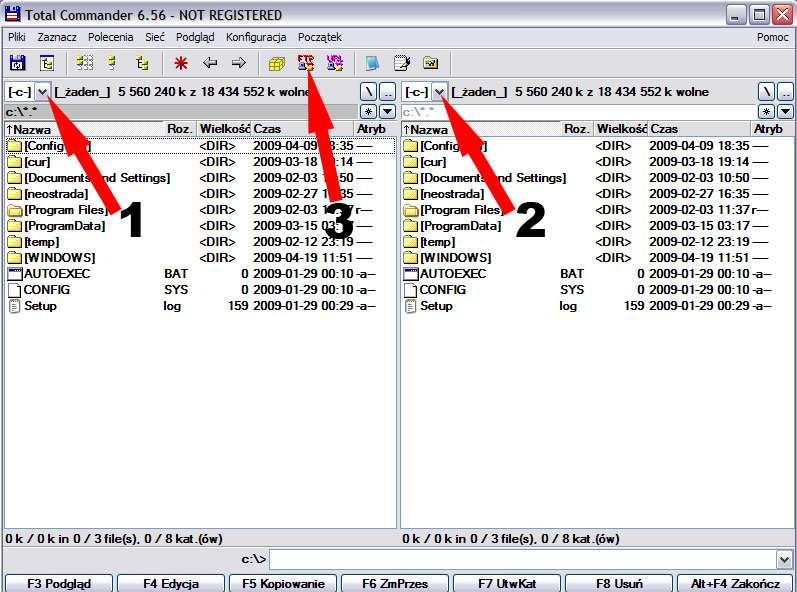Click the red asterisk invert selection icon

click(180, 64)
